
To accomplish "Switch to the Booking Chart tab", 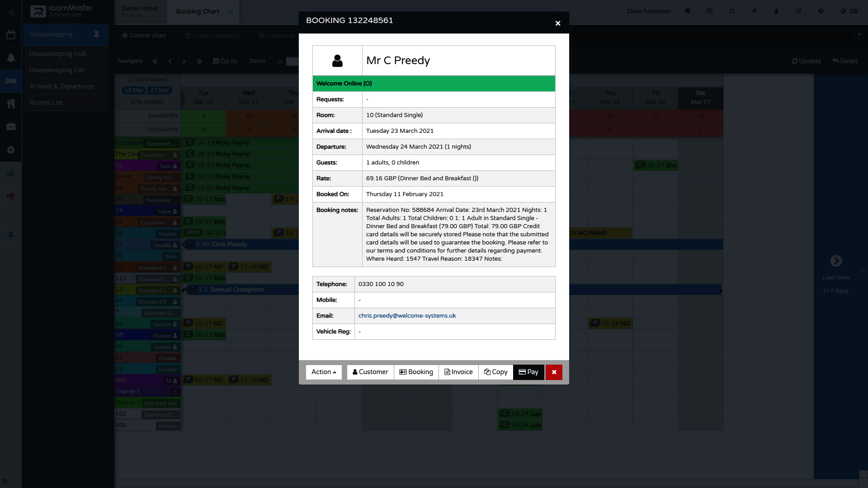I will (198, 11).
